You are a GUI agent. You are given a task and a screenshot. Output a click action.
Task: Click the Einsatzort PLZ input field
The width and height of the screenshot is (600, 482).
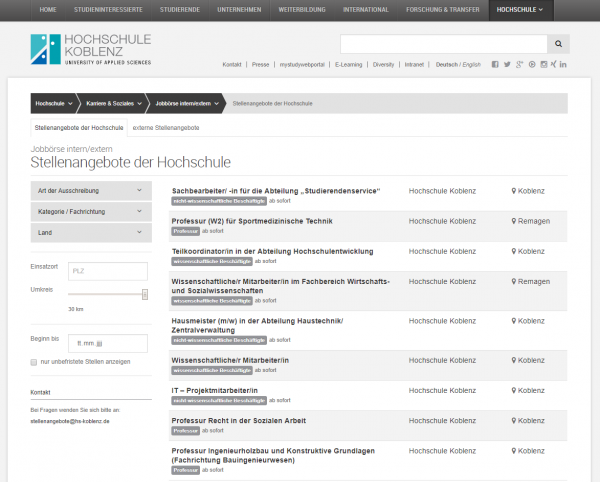108,271
